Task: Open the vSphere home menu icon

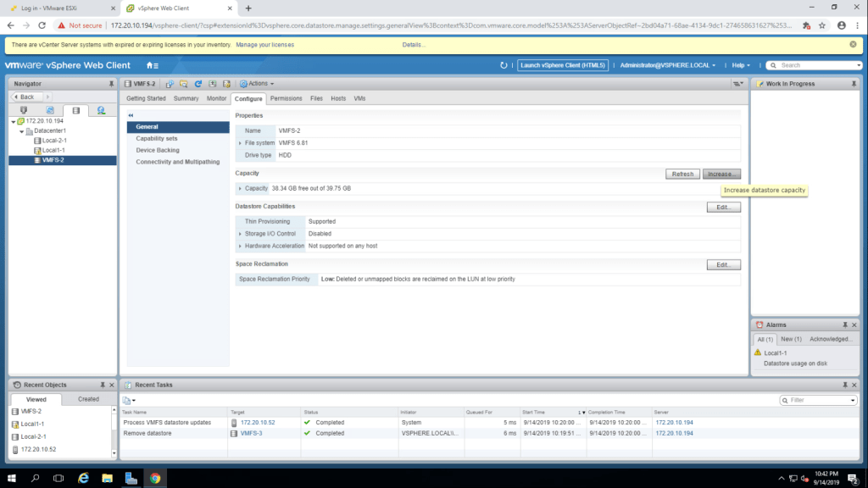Action: (x=152, y=65)
